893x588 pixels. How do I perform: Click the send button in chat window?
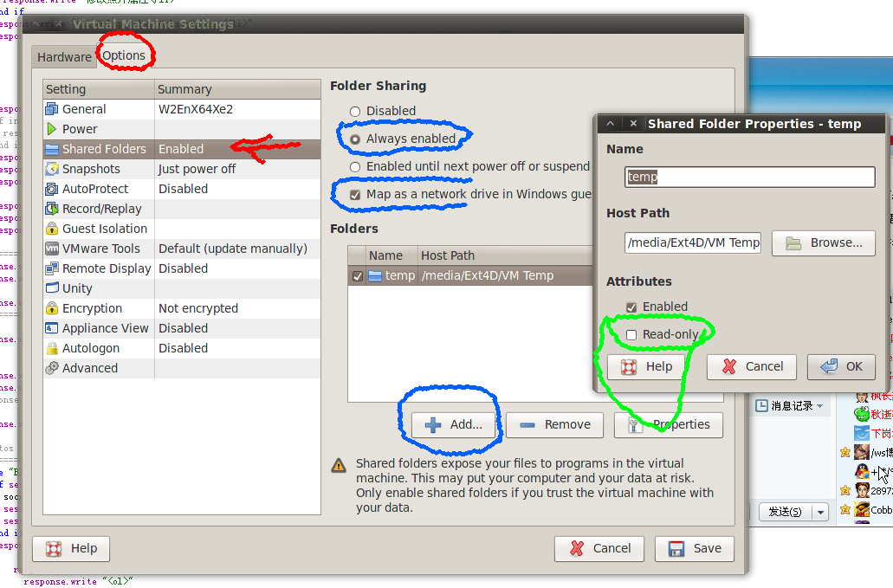786,512
